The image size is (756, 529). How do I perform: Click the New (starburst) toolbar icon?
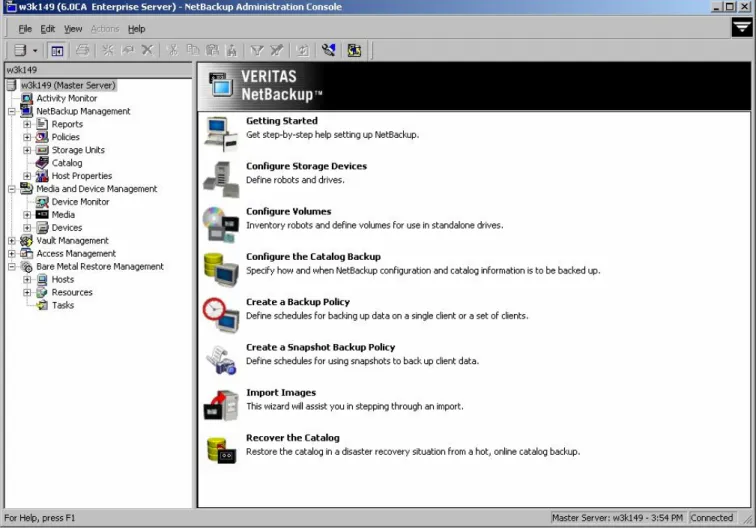click(x=108, y=50)
